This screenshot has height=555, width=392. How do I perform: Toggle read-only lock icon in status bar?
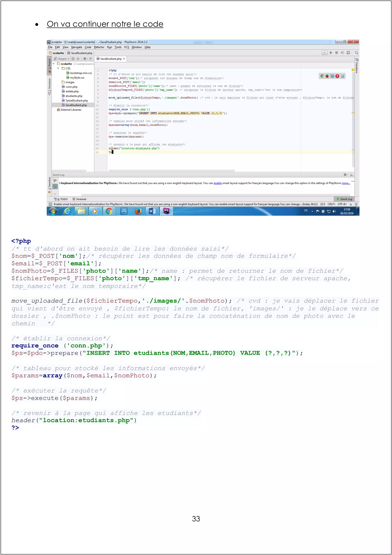[x=351, y=204]
